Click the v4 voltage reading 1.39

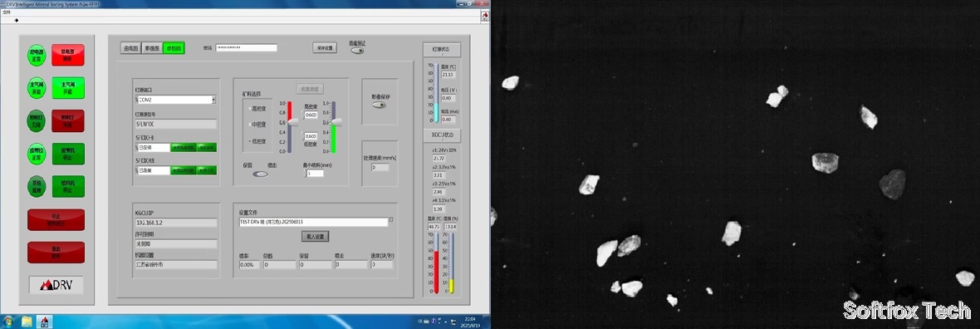pos(439,209)
